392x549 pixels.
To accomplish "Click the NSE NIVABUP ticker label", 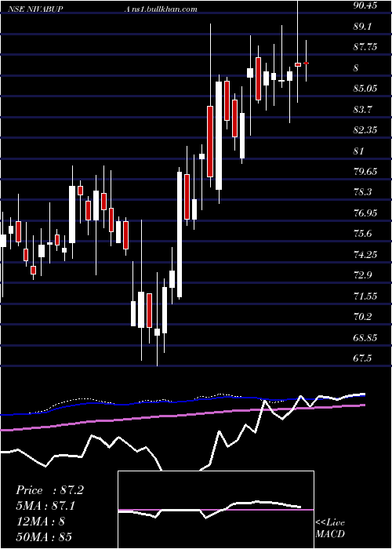I will pos(36,9).
